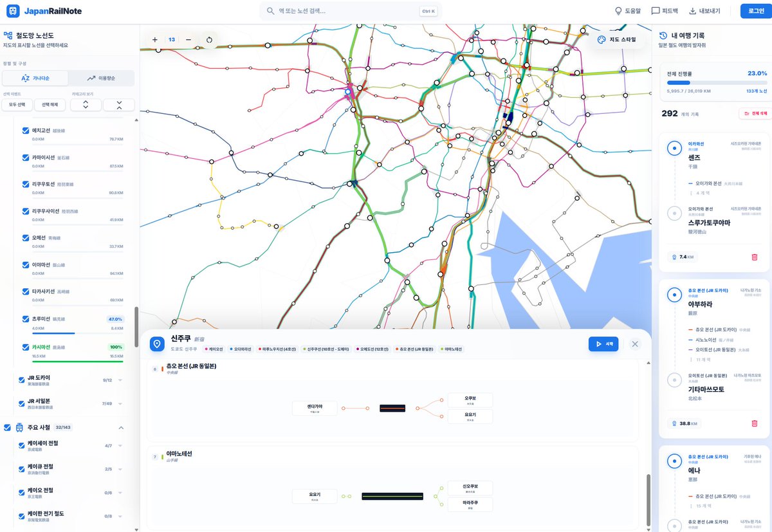
Task: Open 피드백 feedback link
Action: click(x=665, y=11)
